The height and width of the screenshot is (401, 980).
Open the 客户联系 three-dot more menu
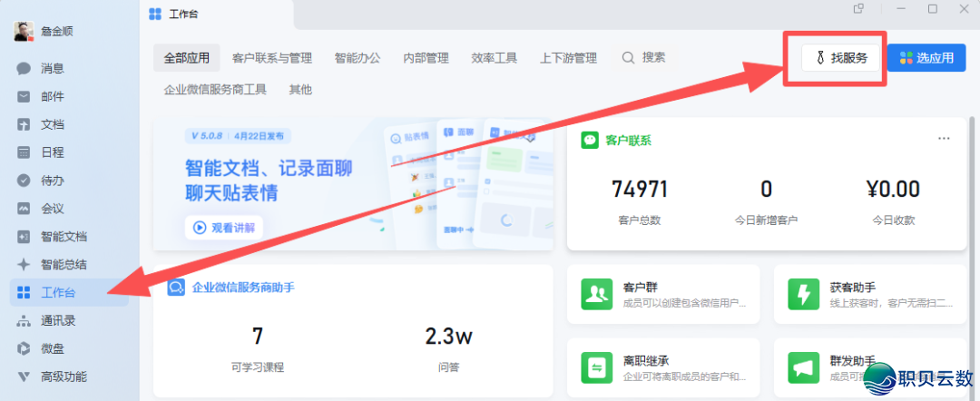(x=944, y=139)
